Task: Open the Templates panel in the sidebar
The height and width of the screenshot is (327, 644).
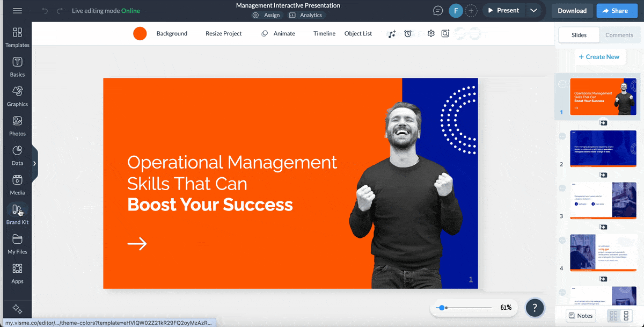Action: 17,36
